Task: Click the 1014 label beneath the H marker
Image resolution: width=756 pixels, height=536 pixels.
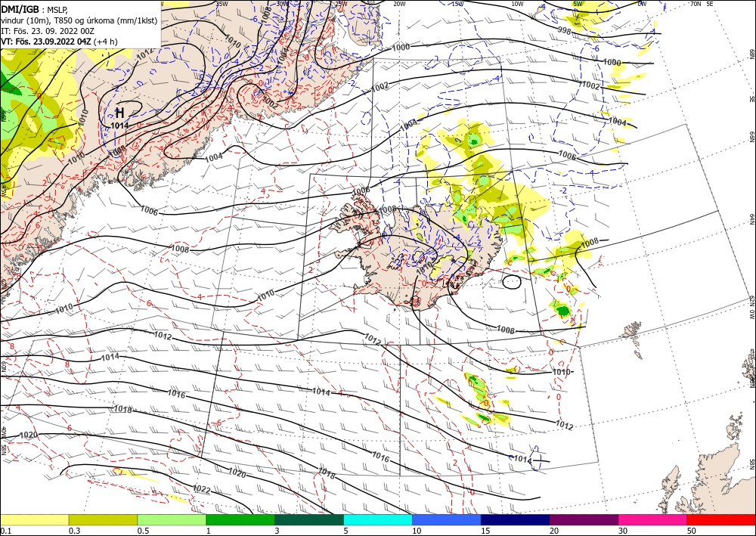Action: (x=119, y=125)
